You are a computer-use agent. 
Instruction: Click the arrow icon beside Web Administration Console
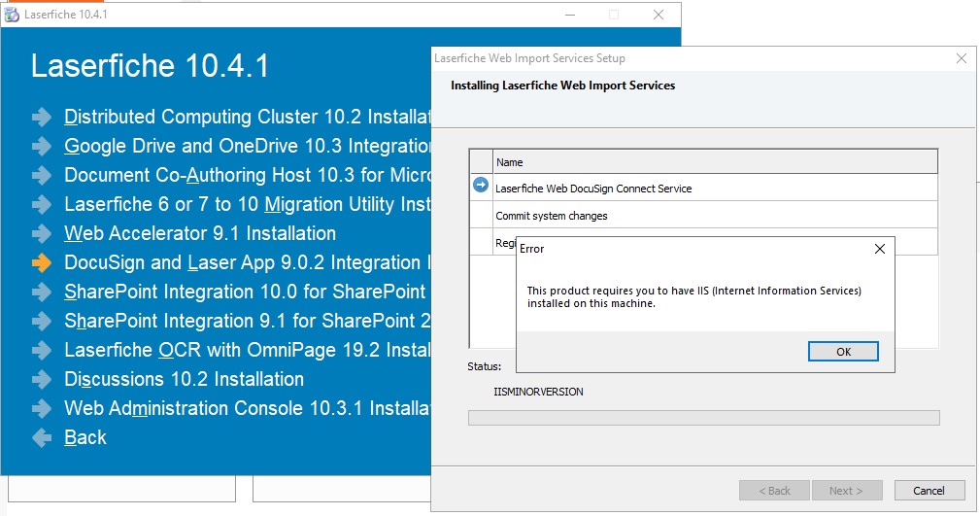pyautogui.click(x=42, y=408)
